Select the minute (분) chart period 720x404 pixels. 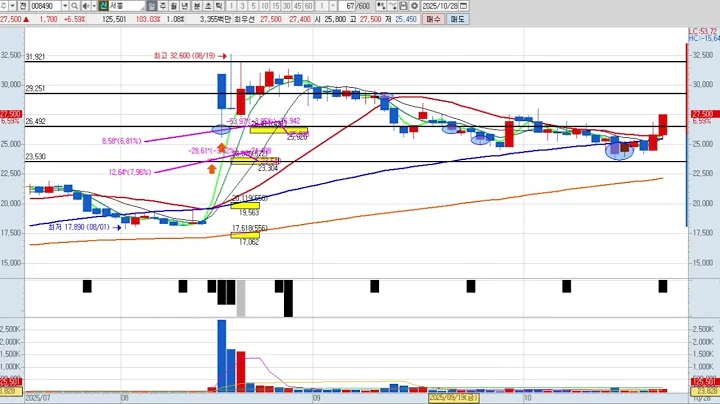point(197,6)
